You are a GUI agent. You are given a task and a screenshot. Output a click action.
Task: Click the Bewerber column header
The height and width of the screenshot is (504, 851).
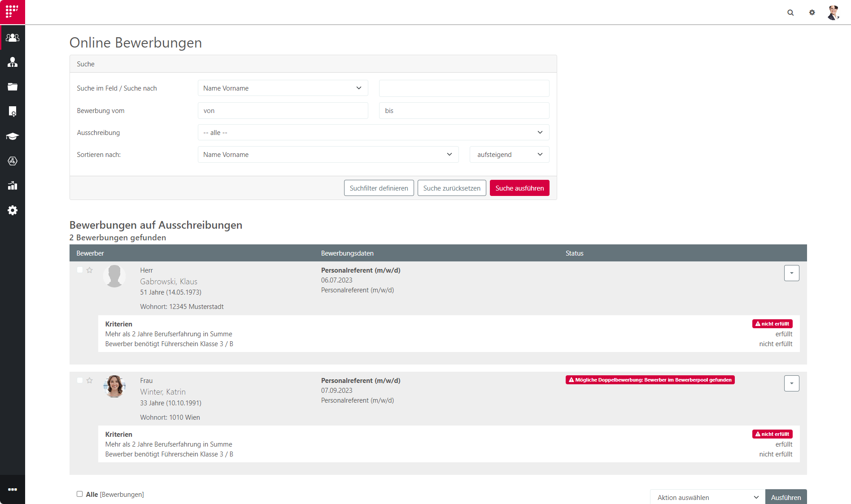click(x=90, y=253)
